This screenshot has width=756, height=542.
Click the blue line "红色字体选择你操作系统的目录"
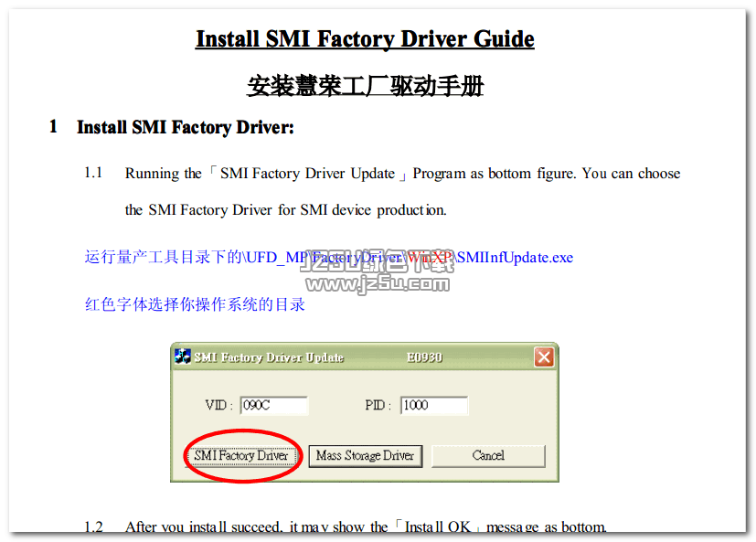195,304
